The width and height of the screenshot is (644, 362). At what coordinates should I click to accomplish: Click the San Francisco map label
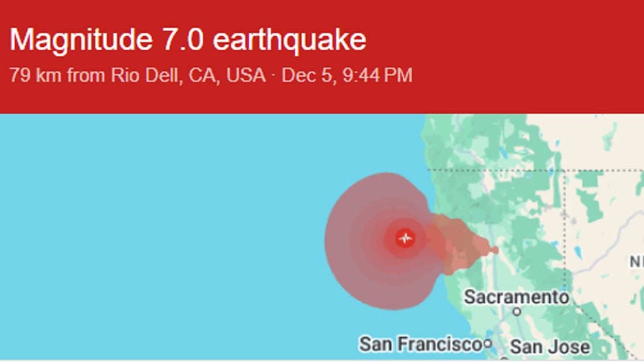[420, 344]
